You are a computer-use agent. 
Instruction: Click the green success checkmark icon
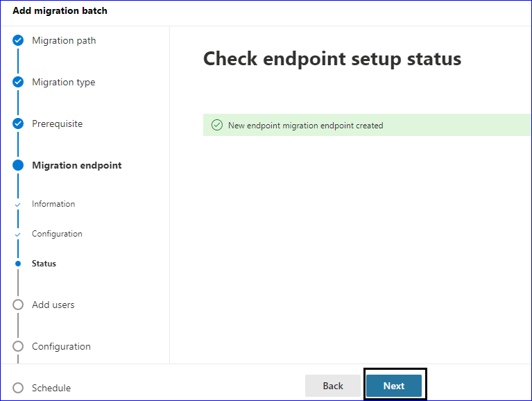(x=217, y=125)
